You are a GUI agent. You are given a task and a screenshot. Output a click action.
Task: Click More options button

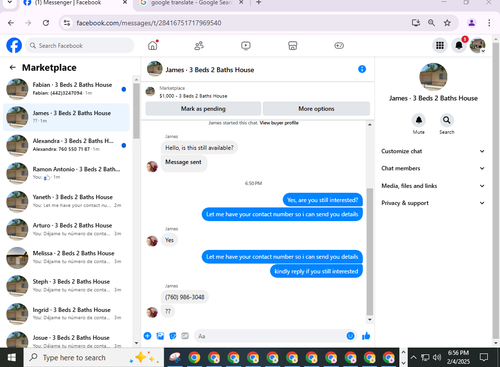coord(316,109)
